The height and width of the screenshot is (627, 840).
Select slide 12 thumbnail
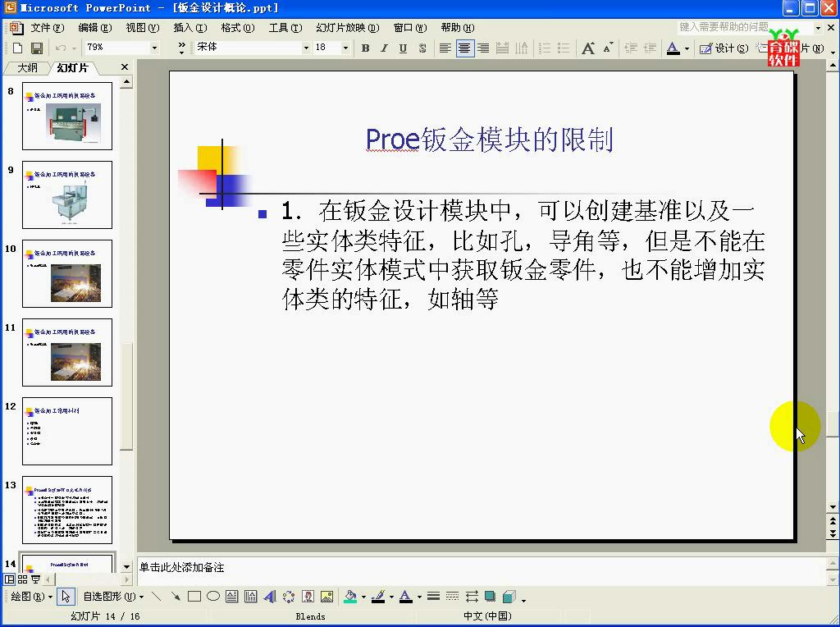pos(67,432)
